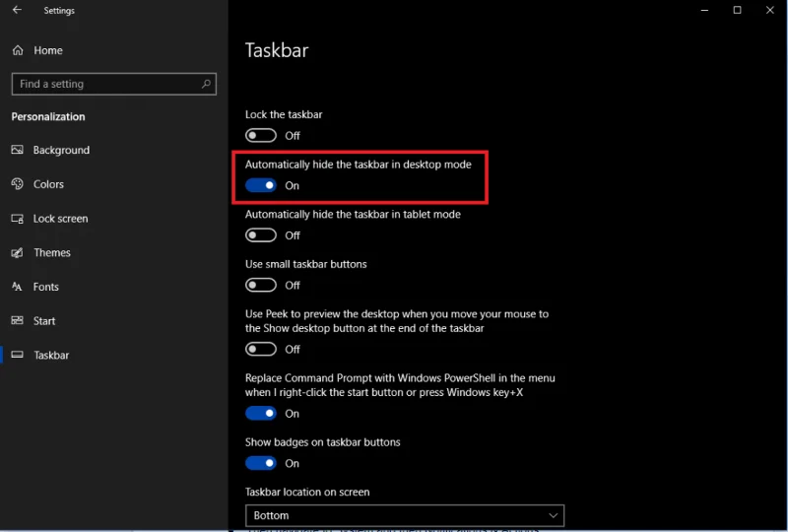This screenshot has height=532, width=788.
Task: Click the 'Use Peek to preview the desktop' description
Action: [397, 321]
